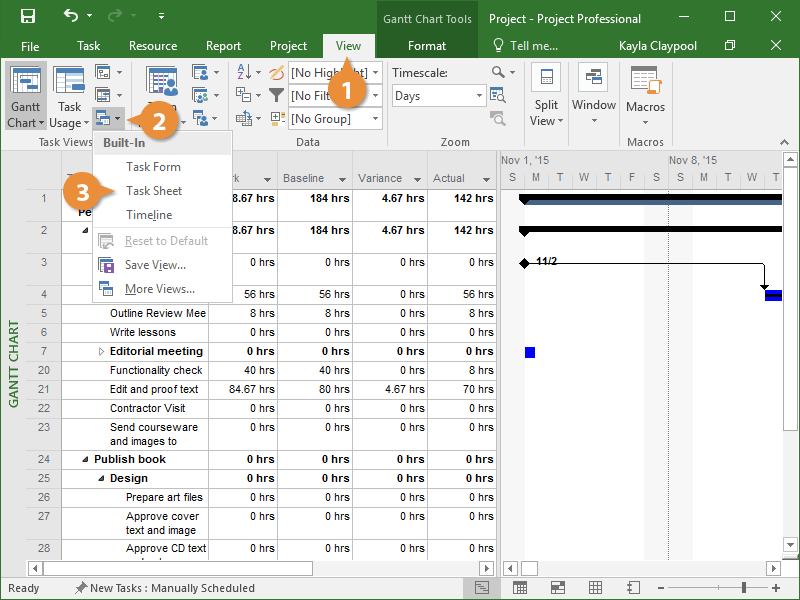
Task: Click the Window arrangement icon
Action: tap(593, 79)
